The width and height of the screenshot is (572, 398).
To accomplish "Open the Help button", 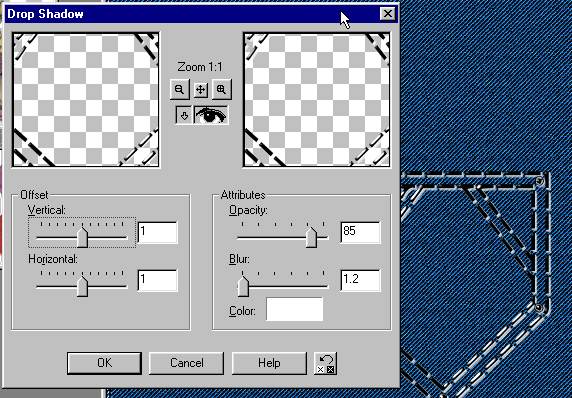I will [269, 363].
